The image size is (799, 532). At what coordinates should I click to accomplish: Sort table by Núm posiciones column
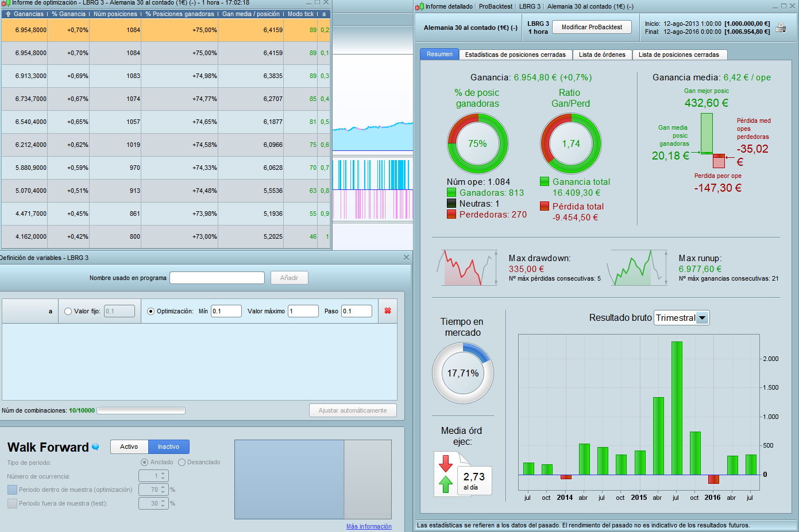(x=115, y=14)
